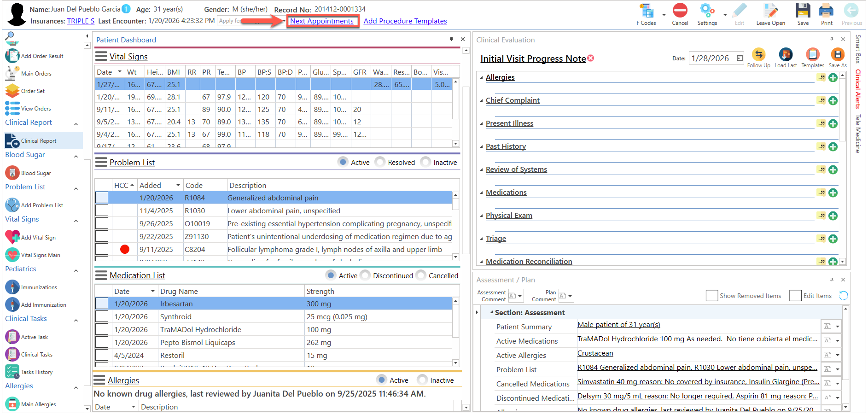
Task: Check the Edit Items checkbox
Action: [x=795, y=296]
